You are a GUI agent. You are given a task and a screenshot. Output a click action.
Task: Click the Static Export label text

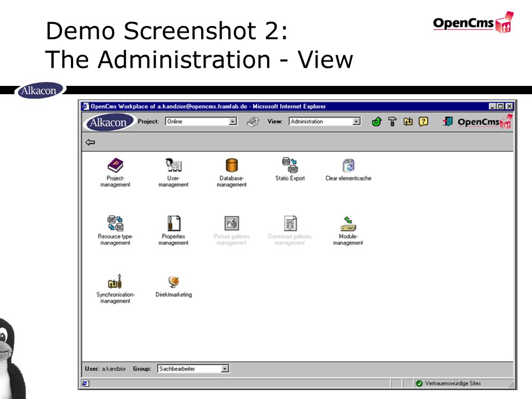pyautogui.click(x=290, y=178)
